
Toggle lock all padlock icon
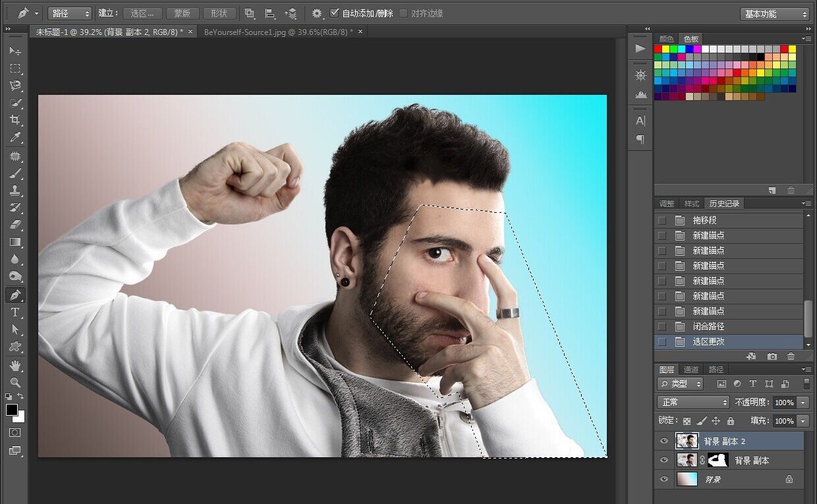(x=730, y=420)
